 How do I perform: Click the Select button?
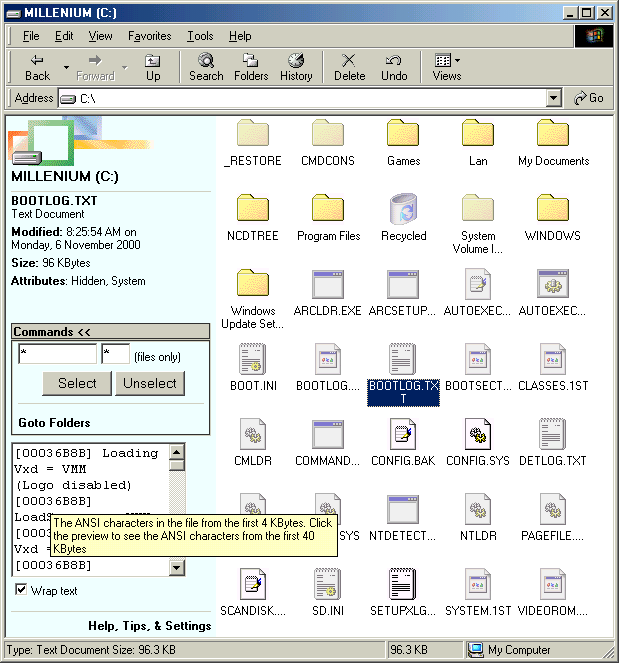pos(77,383)
